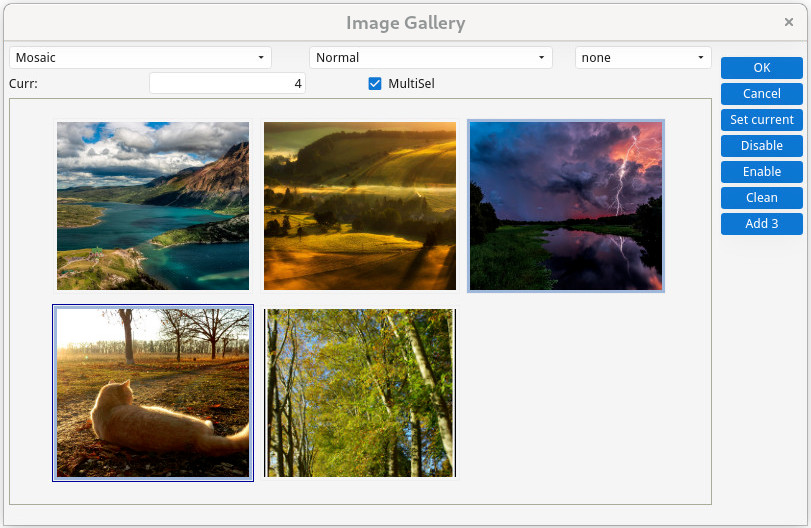Viewport: 811px width, 528px height.
Task: Click the Curr value input field
Action: click(x=227, y=83)
